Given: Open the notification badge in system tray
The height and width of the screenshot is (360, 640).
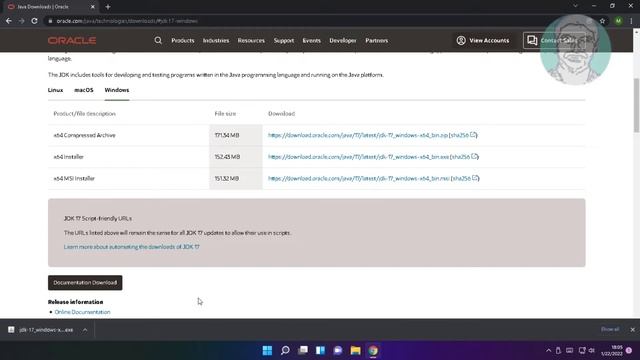Looking at the screenshot, I should tap(629, 351).
